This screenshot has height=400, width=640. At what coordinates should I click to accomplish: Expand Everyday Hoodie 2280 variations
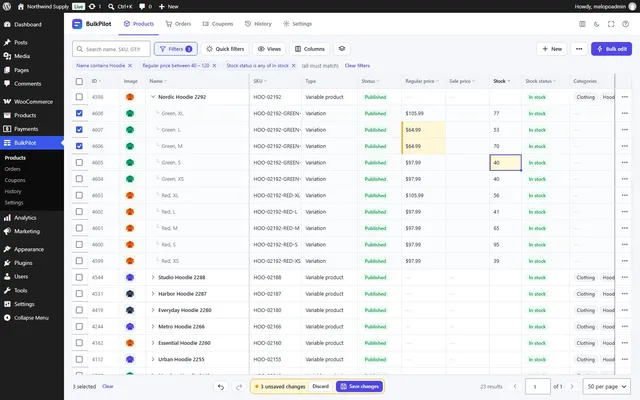[153, 310]
